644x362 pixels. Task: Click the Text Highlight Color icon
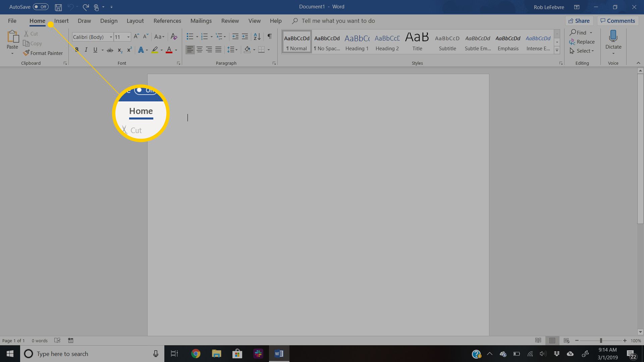tap(155, 49)
